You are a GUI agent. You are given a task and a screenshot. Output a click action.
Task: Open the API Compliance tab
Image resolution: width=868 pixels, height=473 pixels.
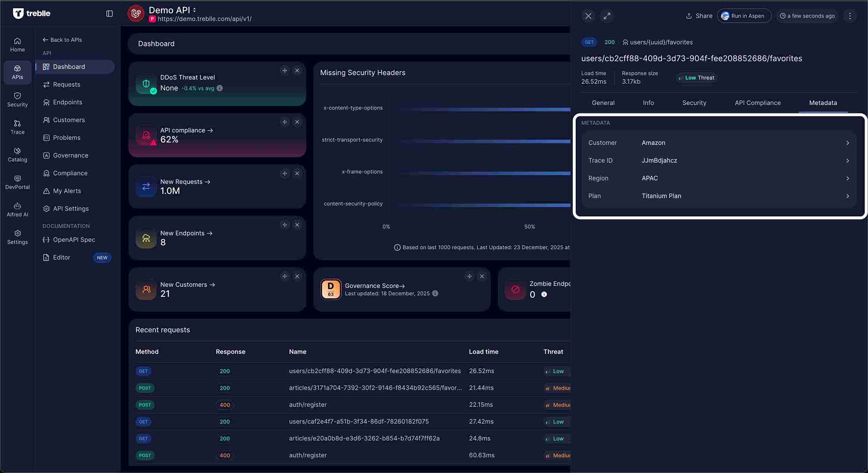pos(757,103)
